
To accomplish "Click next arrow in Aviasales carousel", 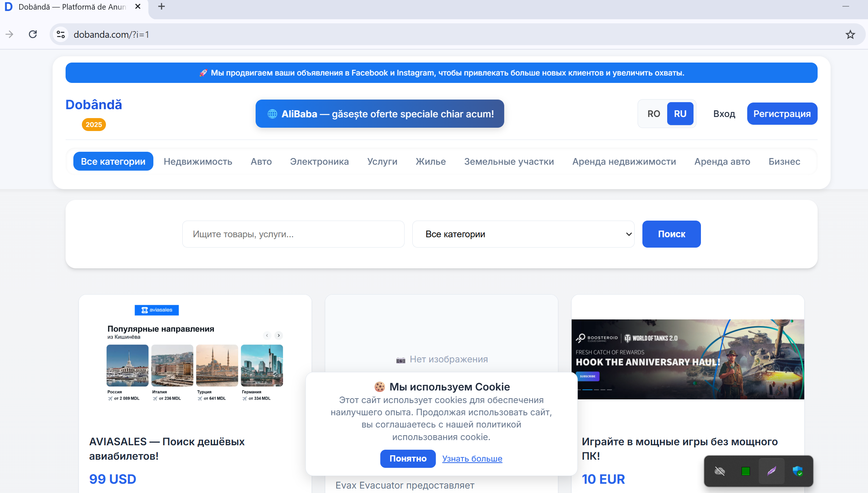I will tap(279, 335).
